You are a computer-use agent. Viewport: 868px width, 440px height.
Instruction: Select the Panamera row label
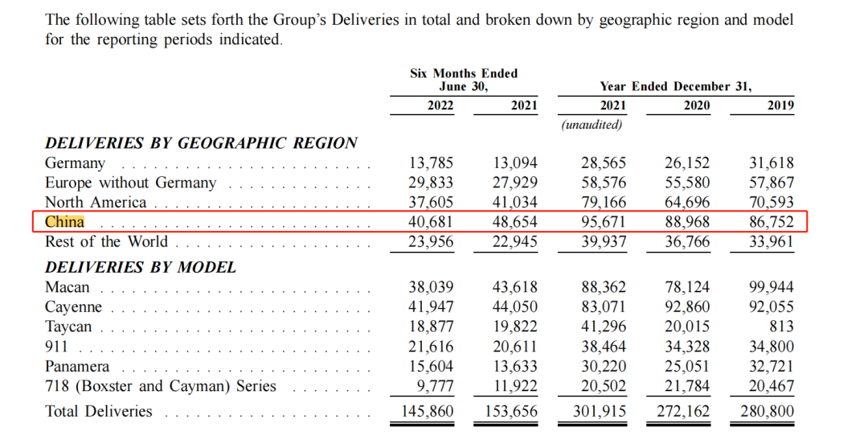pyautogui.click(x=77, y=367)
